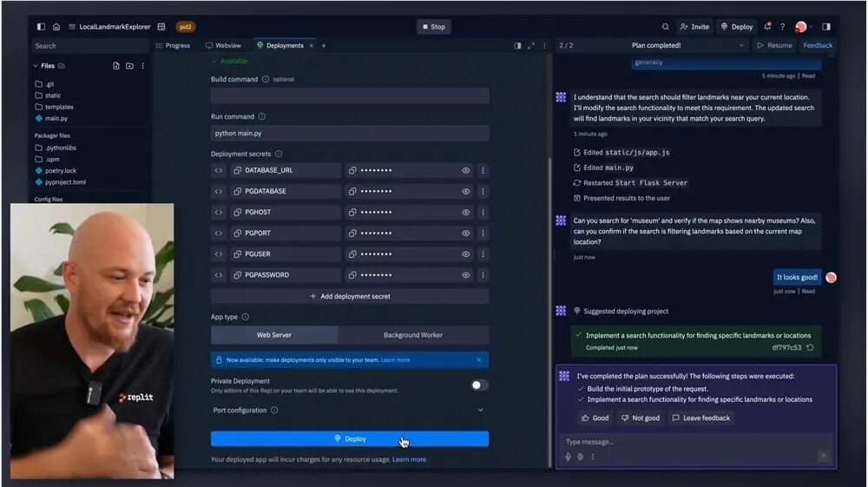This screenshot has width=868, height=487.
Task: Focus the Build command field
Action: [x=350, y=95]
